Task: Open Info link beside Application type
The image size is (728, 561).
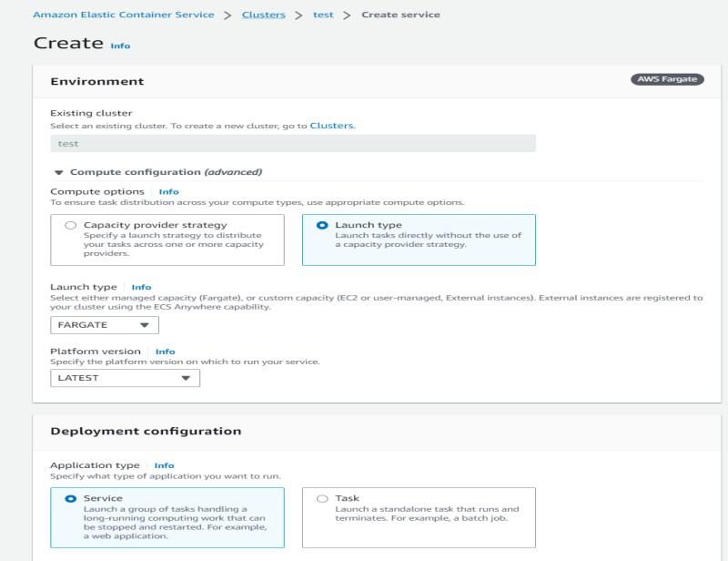Action: tap(164, 465)
